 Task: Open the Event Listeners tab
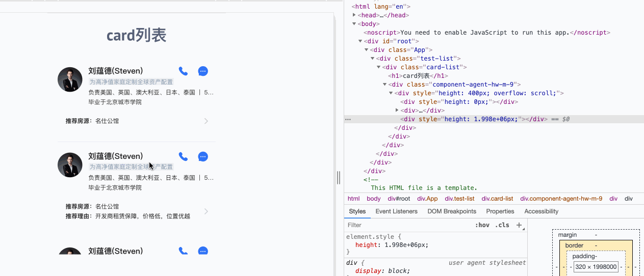(x=396, y=211)
